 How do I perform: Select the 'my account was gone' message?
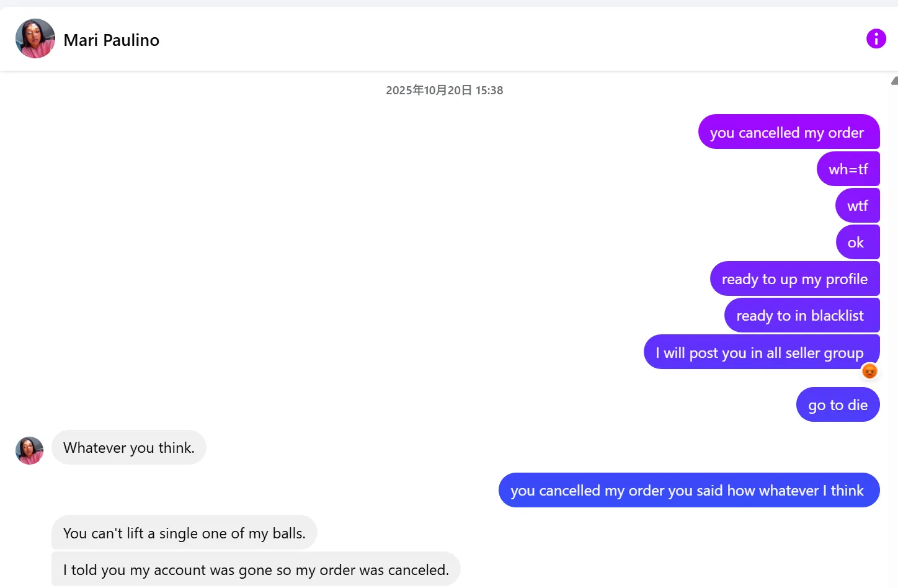(256, 569)
